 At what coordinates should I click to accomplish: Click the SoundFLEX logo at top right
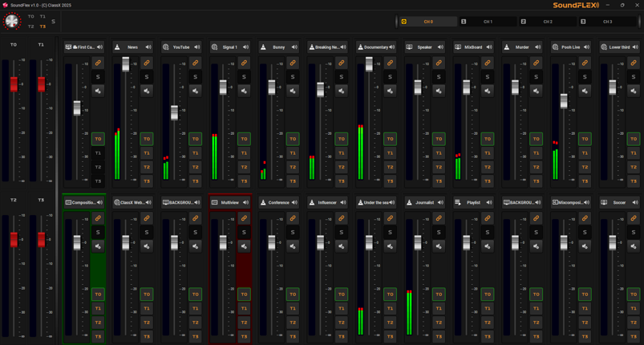[x=576, y=6]
